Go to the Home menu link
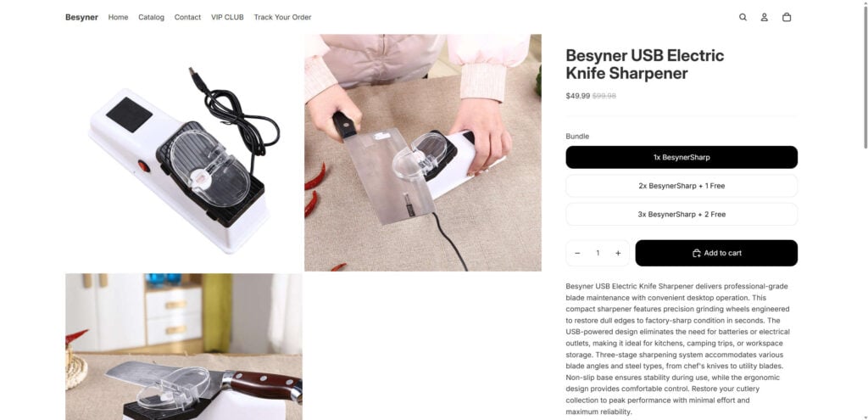Image resolution: width=868 pixels, height=420 pixels. 118,17
